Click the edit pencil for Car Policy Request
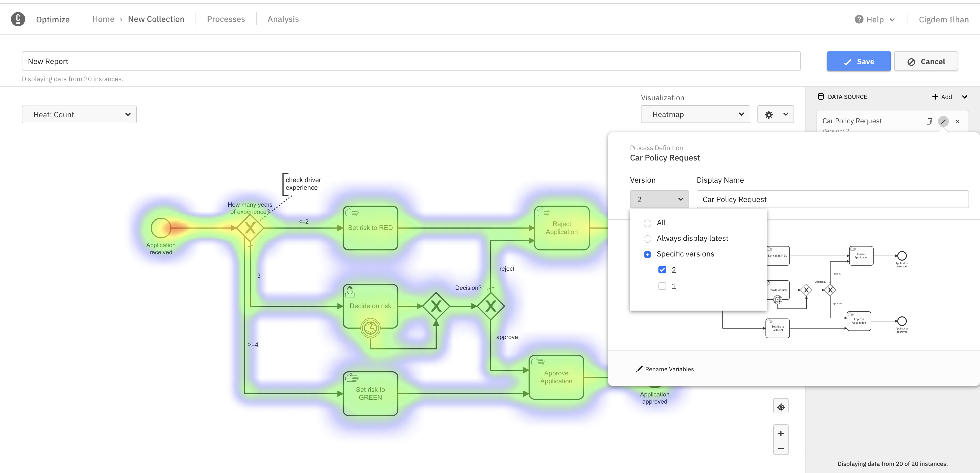 [943, 121]
